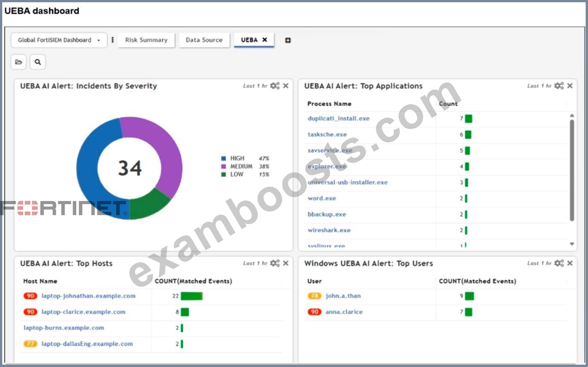Open settings gears of Windows Top Users widget
The width and height of the screenshot is (588, 367).
(559, 263)
